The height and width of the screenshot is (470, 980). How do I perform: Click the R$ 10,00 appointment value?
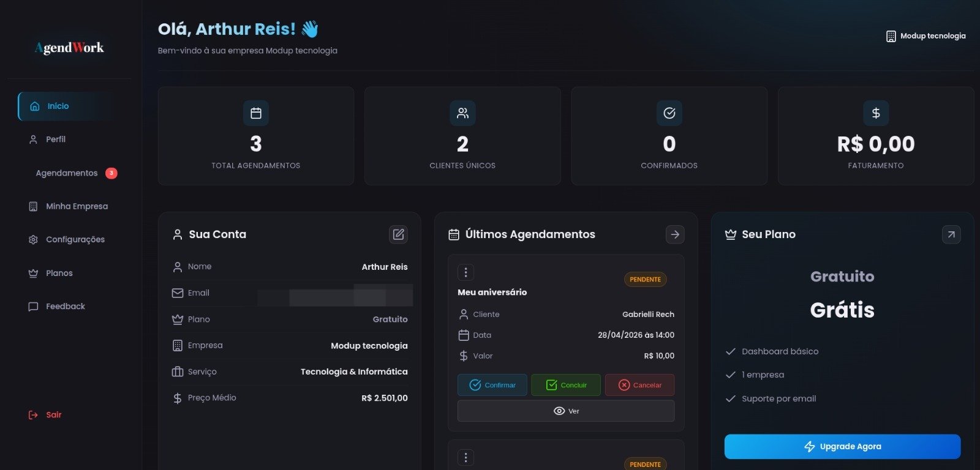(x=659, y=356)
